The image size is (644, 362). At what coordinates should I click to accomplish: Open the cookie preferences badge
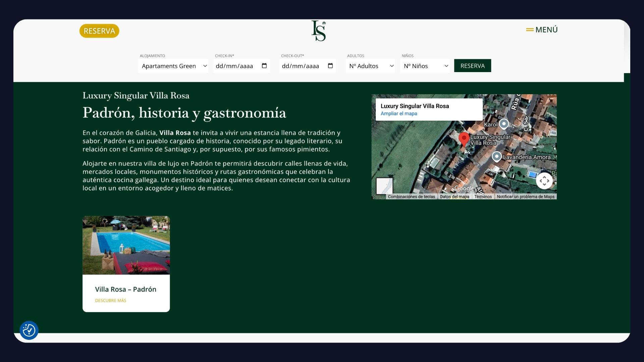(x=29, y=330)
